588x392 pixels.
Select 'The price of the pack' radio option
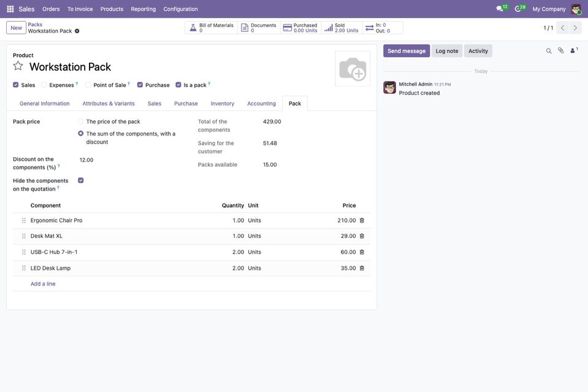coord(80,121)
